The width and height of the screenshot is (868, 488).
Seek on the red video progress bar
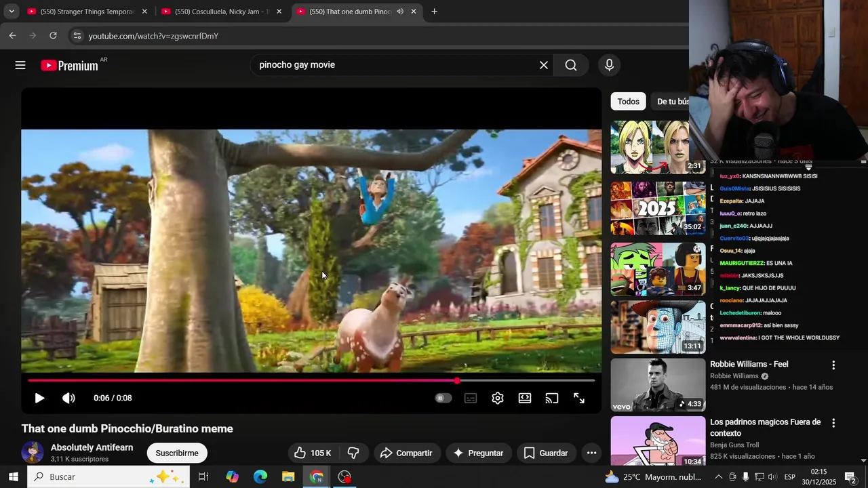point(311,380)
